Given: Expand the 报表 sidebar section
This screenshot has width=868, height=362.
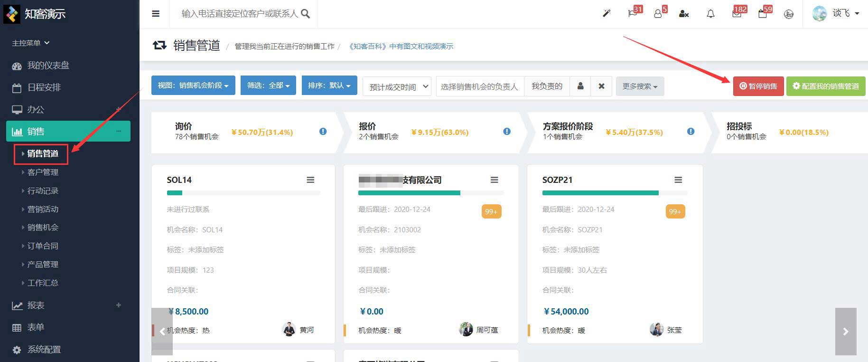Looking at the screenshot, I should click(119, 305).
